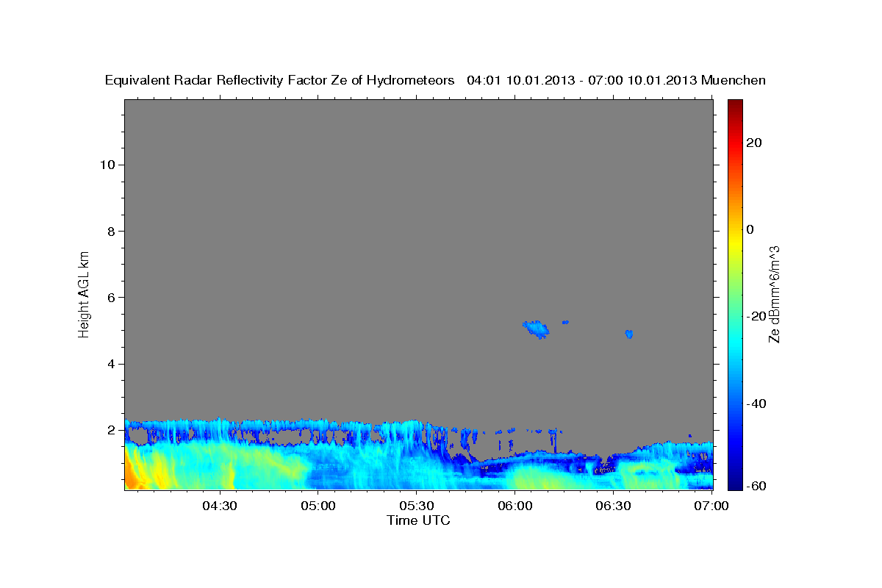Click the 'Ze dBmm^6/m^3' colorbar unit label
Viewport: 882px width, 588px height.
click(x=774, y=294)
